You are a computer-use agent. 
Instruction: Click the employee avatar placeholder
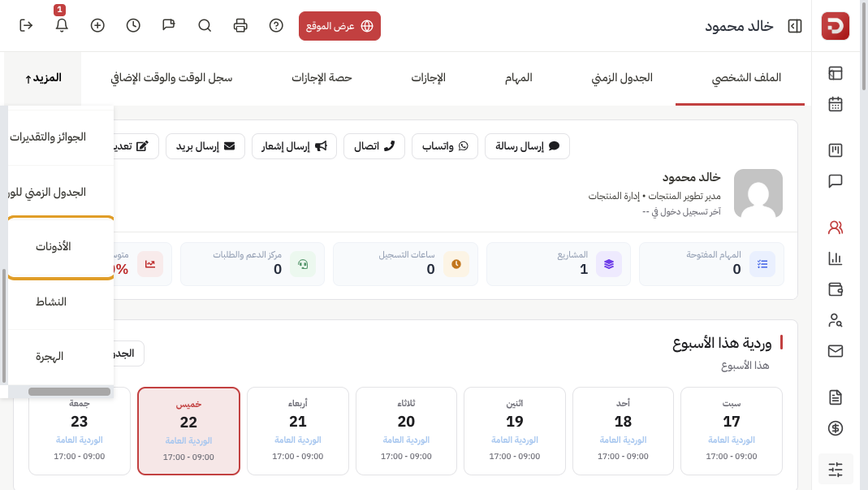(x=758, y=193)
